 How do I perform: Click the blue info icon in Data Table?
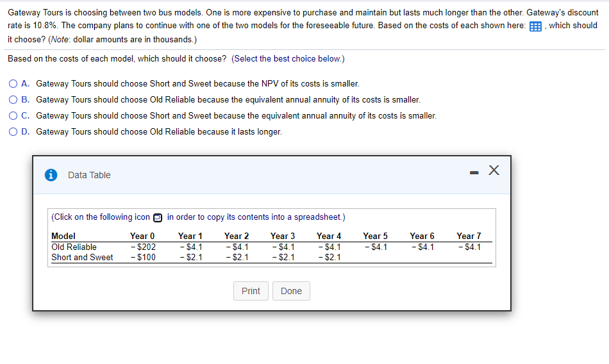pos(51,175)
